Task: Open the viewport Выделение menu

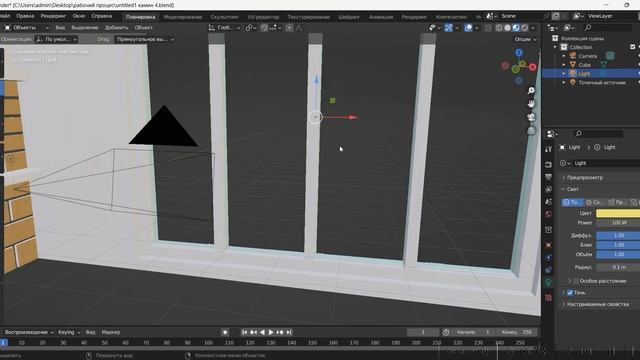Action: pos(85,28)
